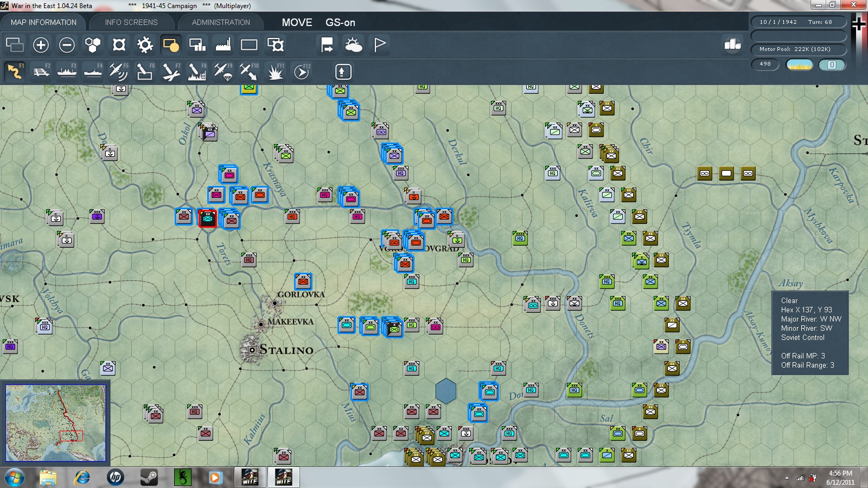Select the F3 naval transport mode icon

[x=67, y=72]
